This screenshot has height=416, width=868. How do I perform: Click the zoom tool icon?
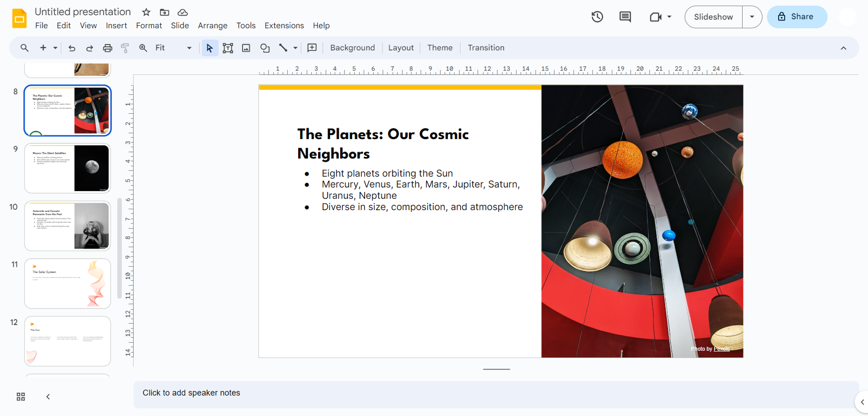pos(143,48)
